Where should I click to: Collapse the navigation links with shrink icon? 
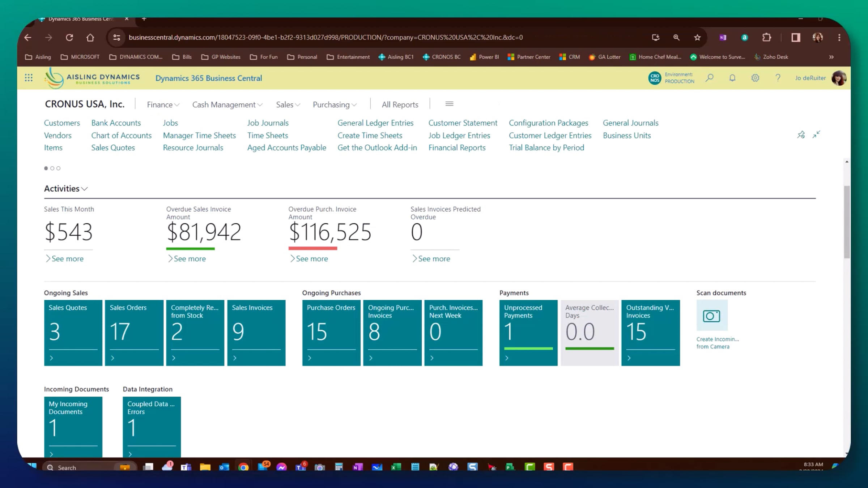point(816,135)
